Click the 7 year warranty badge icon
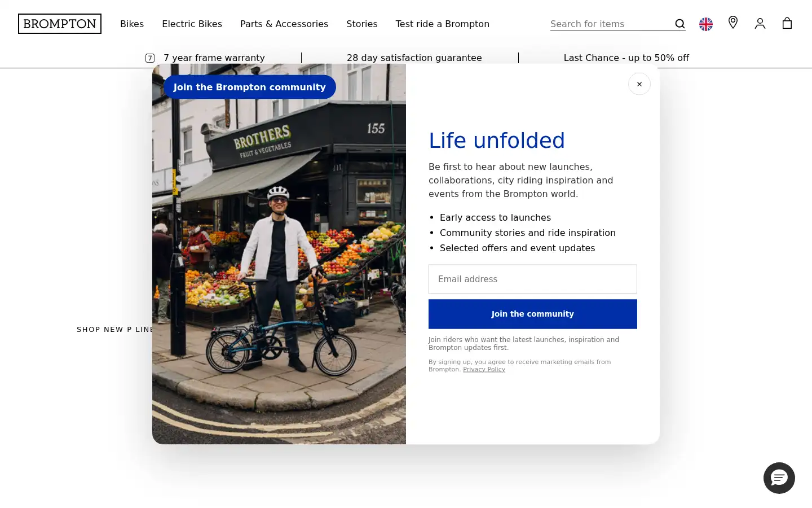The width and height of the screenshot is (812, 508). pos(150,58)
